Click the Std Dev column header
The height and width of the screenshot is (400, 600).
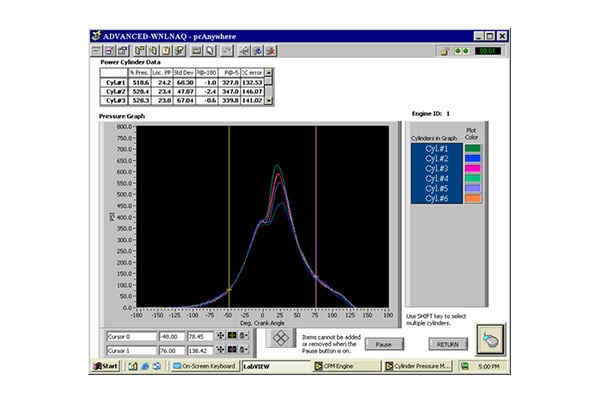tap(184, 73)
